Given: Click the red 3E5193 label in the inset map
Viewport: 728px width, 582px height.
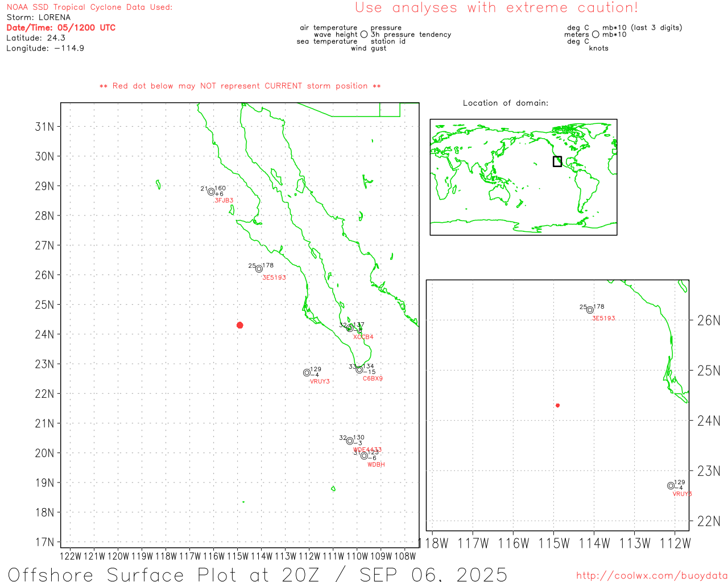Looking at the screenshot, I should click(x=604, y=318).
